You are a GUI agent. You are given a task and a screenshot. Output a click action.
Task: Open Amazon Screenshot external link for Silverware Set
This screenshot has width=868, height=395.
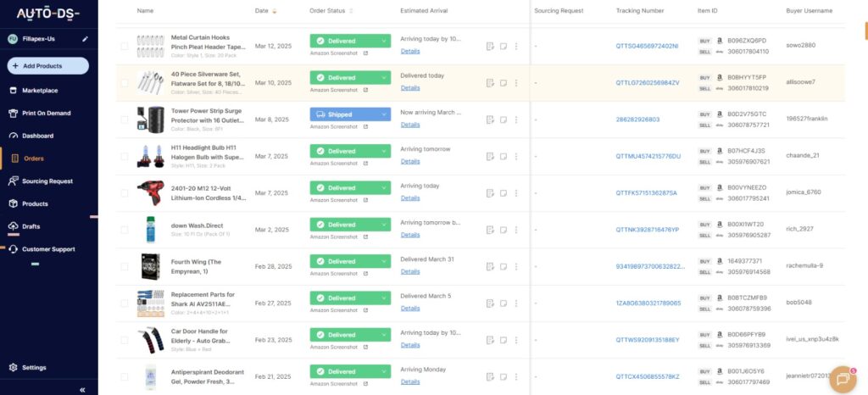[x=365, y=89]
